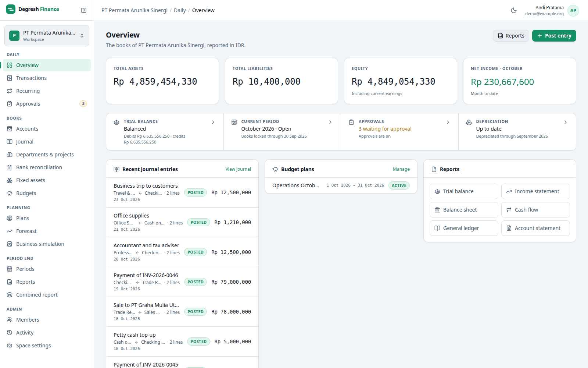Expand the Trial Balance card chevron
This screenshot has width=588, height=368.
click(213, 122)
